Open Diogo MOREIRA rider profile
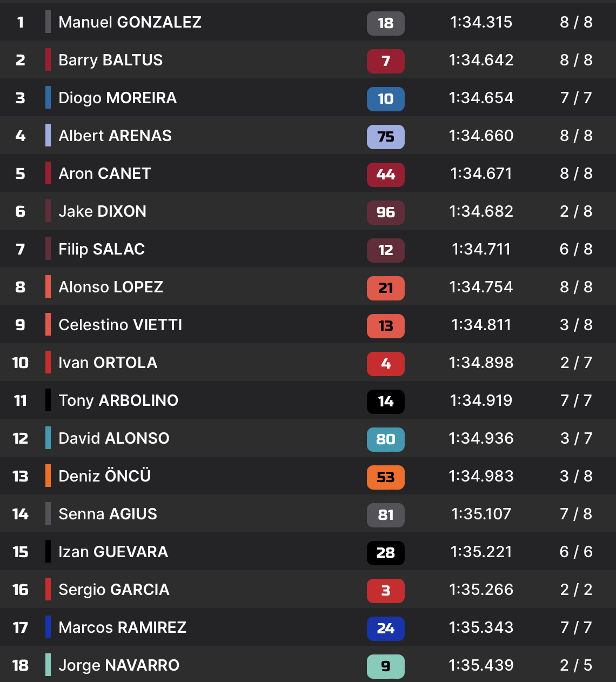This screenshot has width=616, height=682. click(x=117, y=98)
